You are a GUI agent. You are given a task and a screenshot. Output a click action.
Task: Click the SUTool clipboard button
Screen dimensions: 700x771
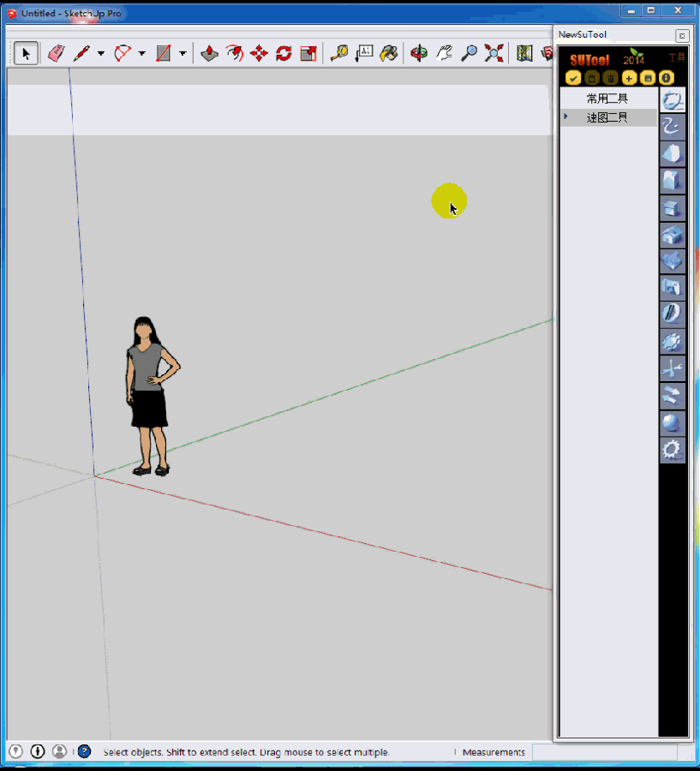click(x=592, y=78)
